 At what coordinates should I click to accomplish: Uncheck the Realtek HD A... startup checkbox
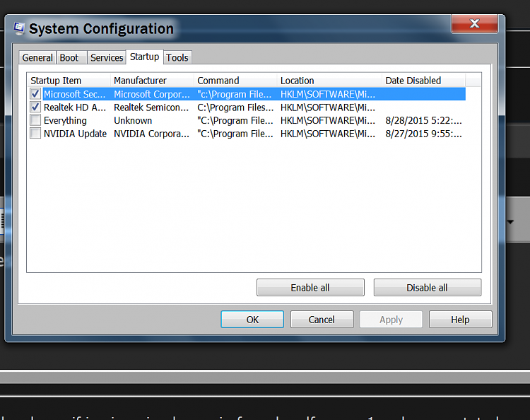pos(35,107)
